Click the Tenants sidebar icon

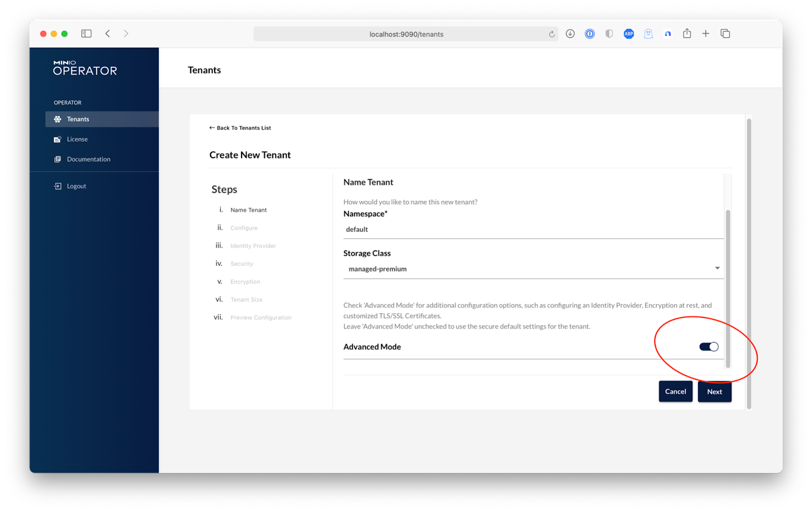(x=57, y=119)
